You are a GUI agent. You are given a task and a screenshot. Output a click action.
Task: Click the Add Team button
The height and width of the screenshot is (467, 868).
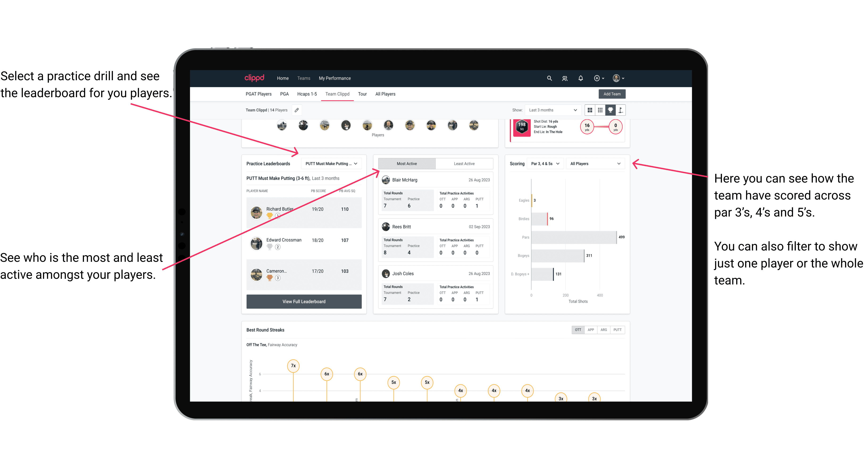(611, 94)
